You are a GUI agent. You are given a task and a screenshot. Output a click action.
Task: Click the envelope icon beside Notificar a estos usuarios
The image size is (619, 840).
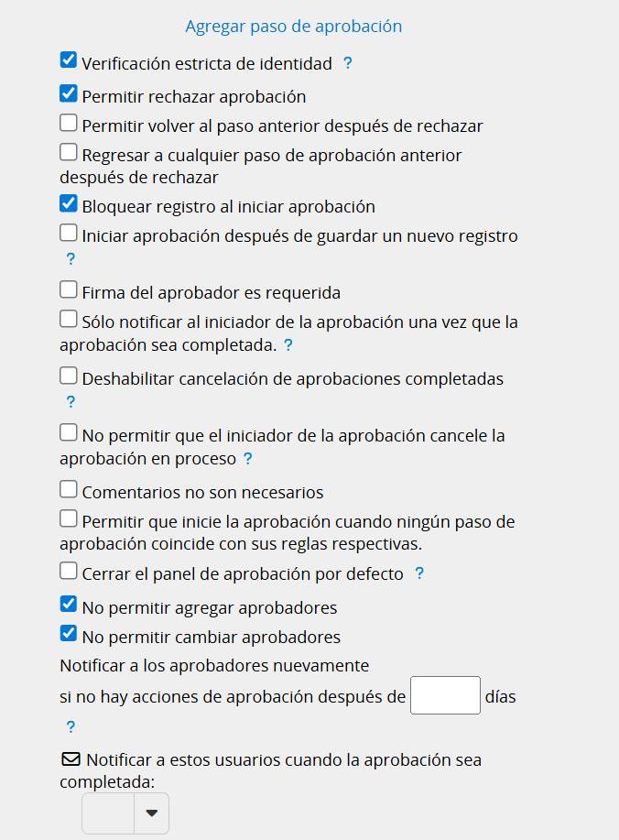pyautogui.click(x=71, y=759)
